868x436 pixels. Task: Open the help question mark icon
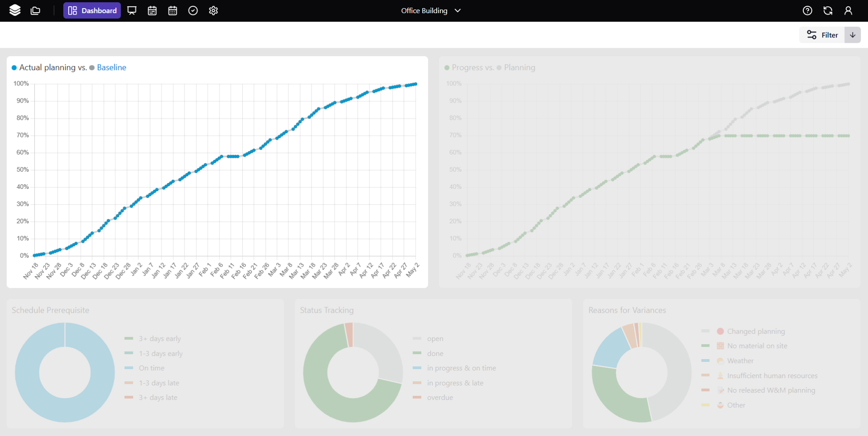[808, 10]
